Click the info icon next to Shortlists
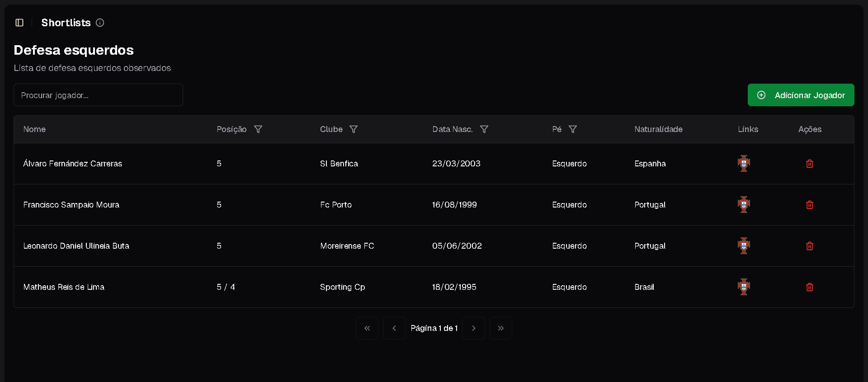 coord(100,23)
